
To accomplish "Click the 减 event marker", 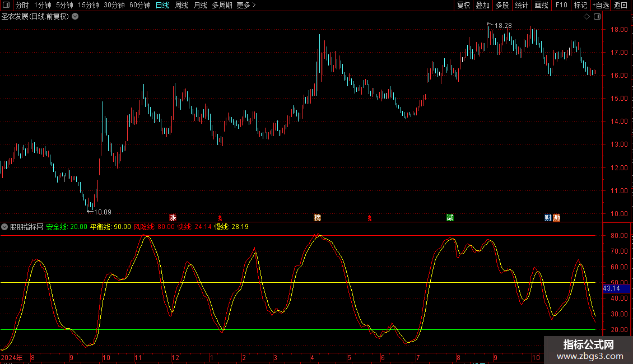I will 450,218.
